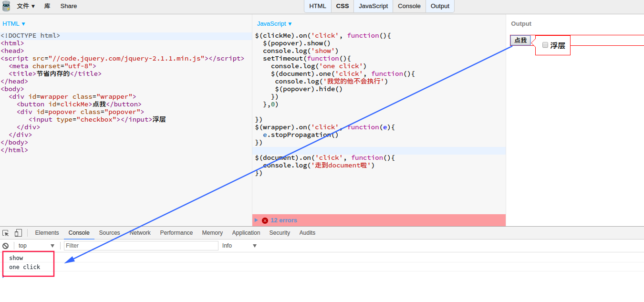Expand the 12 errors disclosure triangle
This screenshot has height=302, width=644.
pyautogui.click(x=256, y=220)
